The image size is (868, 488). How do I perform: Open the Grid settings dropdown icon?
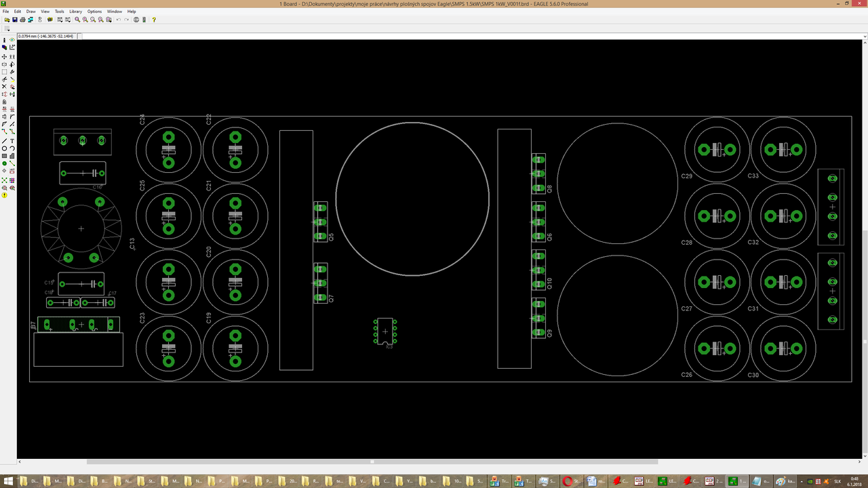point(7,28)
